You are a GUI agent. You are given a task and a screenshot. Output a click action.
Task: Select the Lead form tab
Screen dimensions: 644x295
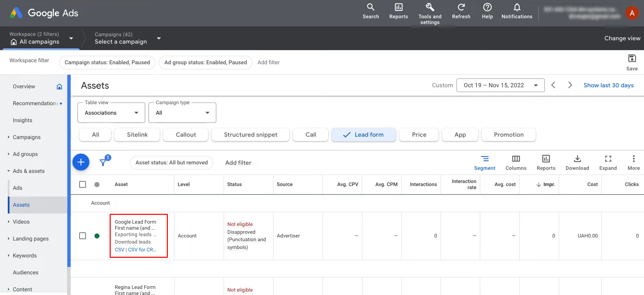364,135
